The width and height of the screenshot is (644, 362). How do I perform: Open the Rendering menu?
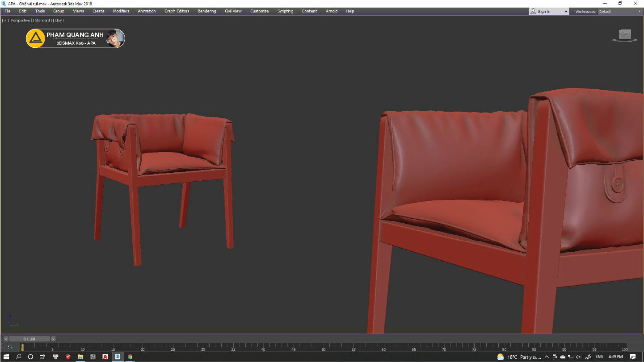tap(206, 11)
